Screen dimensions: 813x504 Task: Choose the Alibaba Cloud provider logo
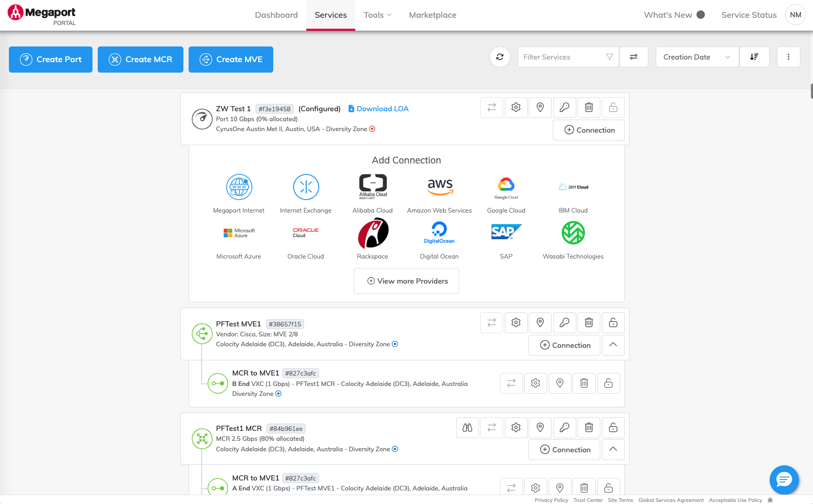[373, 187]
